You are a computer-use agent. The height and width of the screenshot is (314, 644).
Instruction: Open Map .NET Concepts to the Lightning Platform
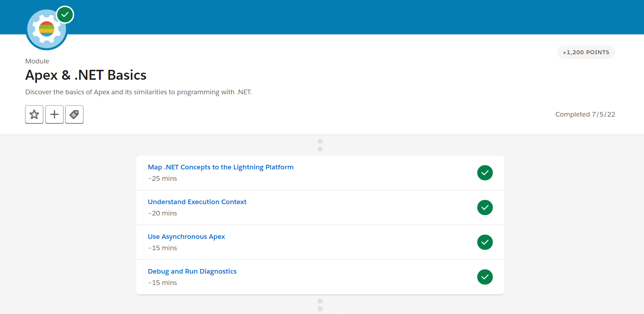(221, 167)
